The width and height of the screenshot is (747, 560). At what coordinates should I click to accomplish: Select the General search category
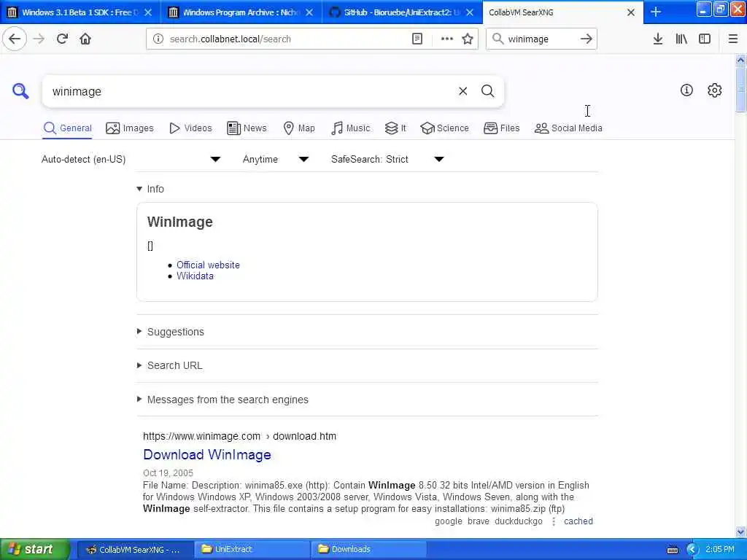[x=67, y=128]
